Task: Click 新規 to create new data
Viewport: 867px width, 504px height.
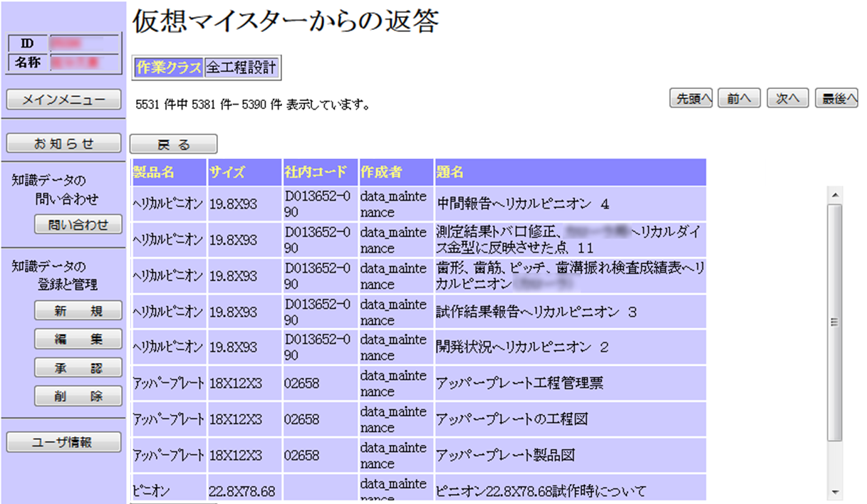Action: click(x=78, y=310)
